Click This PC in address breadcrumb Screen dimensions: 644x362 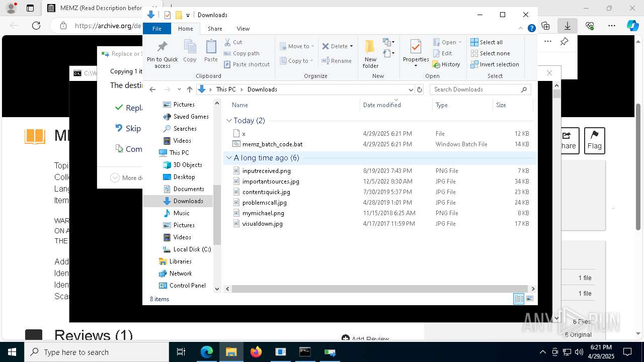coord(225,89)
